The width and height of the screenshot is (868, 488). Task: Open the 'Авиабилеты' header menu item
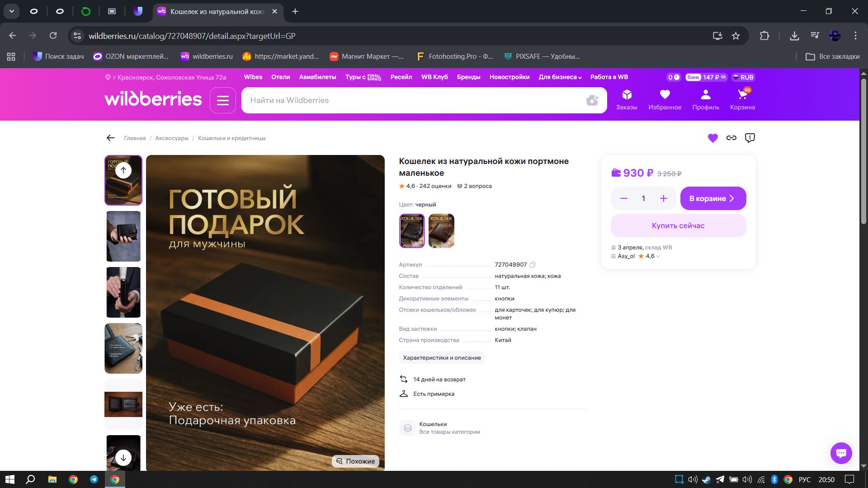317,77
